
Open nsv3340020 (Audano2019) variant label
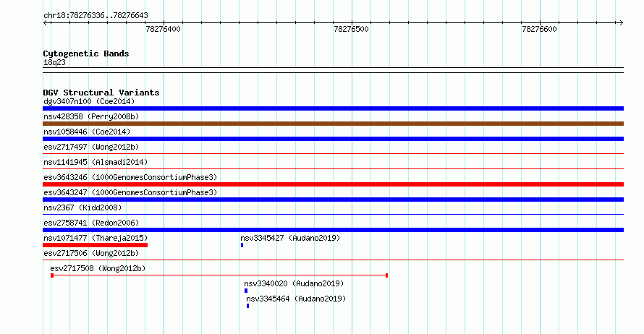pos(294,283)
